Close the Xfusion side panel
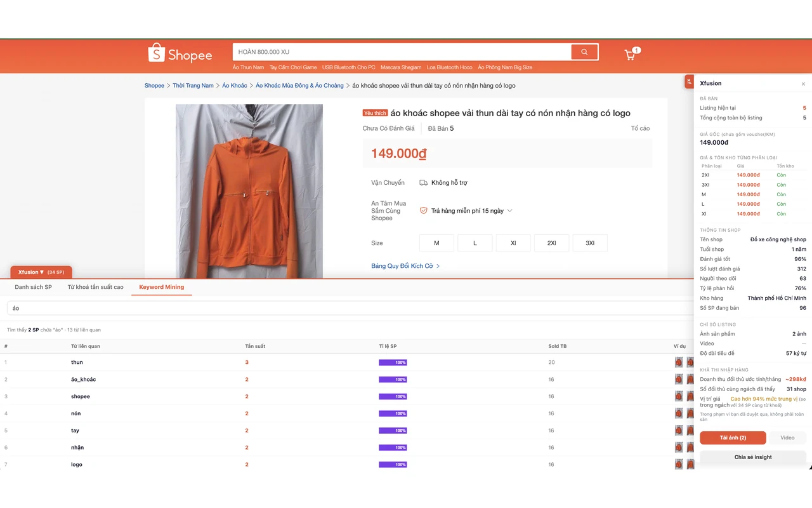Image resolution: width=812 pixels, height=508 pixels. 803,84
